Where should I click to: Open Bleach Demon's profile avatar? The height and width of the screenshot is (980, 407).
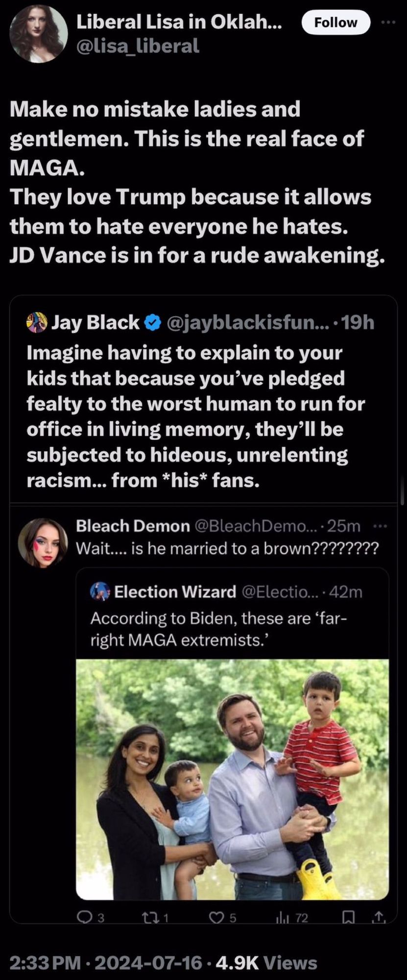tap(43, 542)
